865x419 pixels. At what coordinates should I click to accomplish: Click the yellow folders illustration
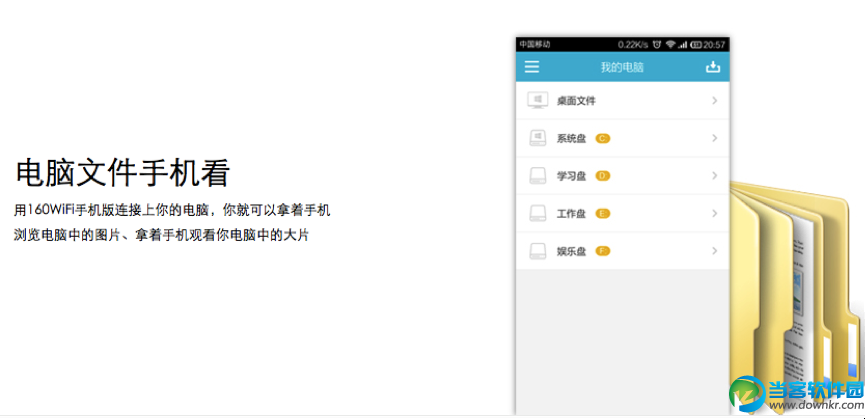(794, 297)
